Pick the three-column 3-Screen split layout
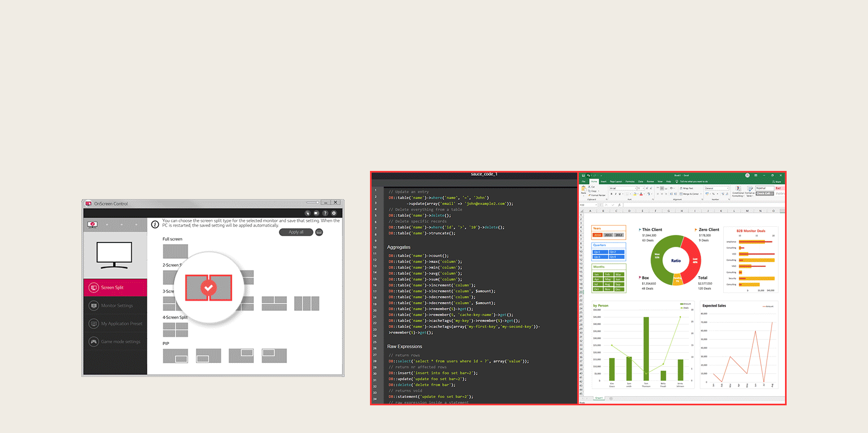Screen dimensions: 868x433 pos(307,303)
